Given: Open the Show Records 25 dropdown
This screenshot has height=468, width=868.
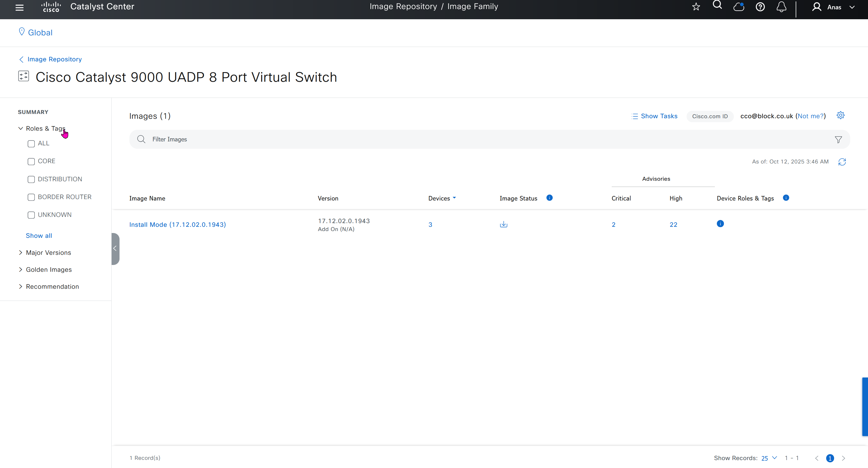Looking at the screenshot, I should tap(769, 458).
